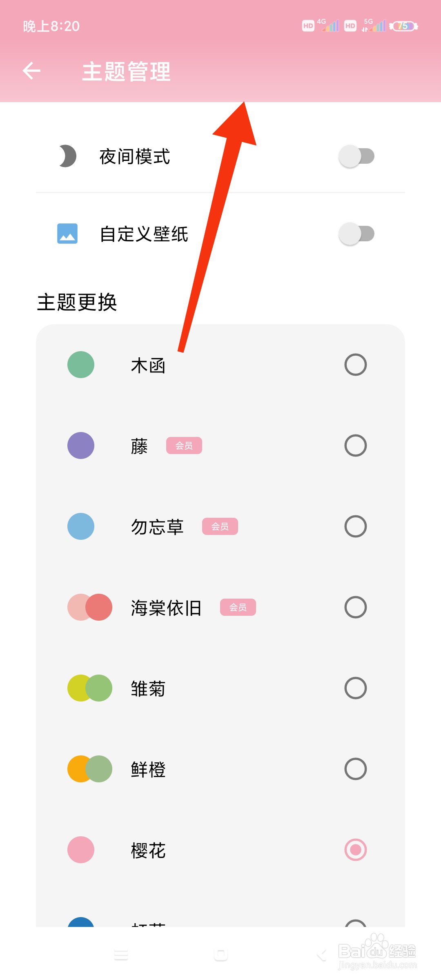Tap the 5G signal icon in status bar
This screenshot has height=980, width=441.
[x=373, y=26]
